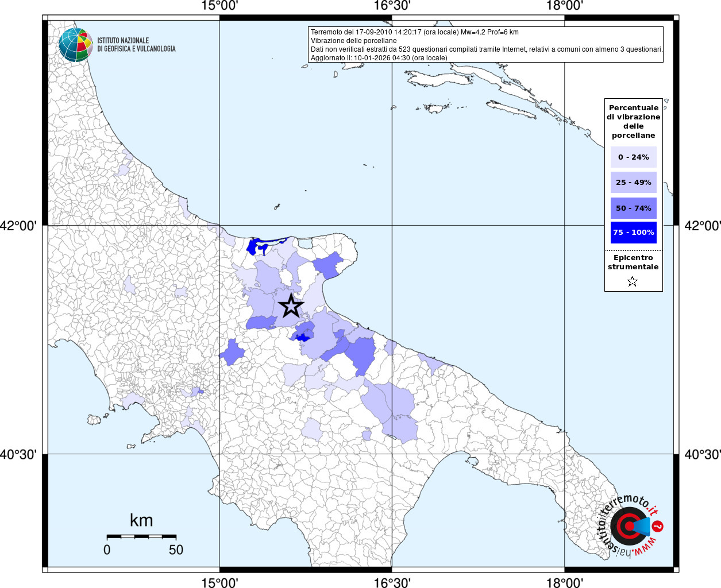Click the INGV globe logo
This screenshot has width=721, height=588.
coord(75,45)
